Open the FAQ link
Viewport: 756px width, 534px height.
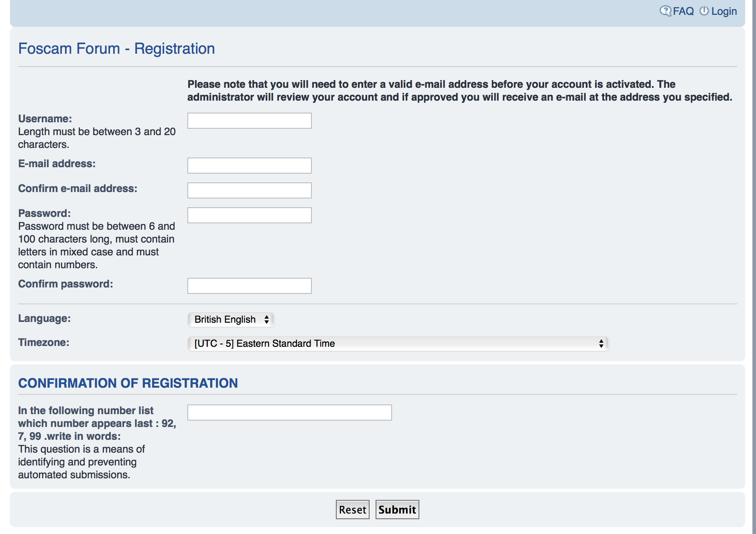click(x=683, y=11)
